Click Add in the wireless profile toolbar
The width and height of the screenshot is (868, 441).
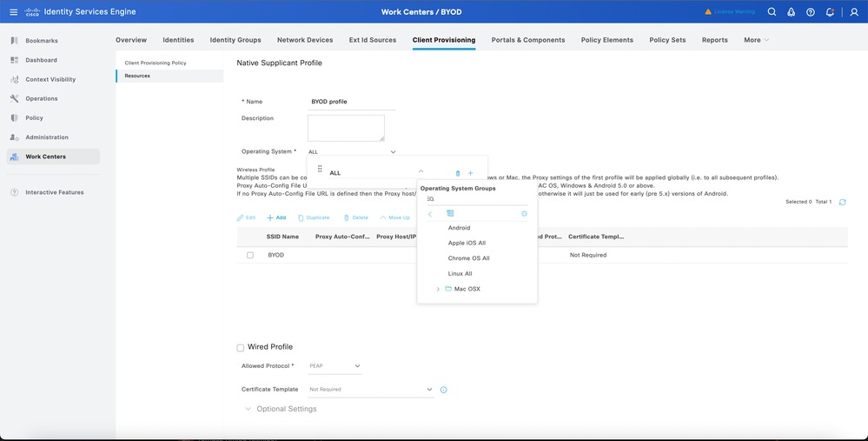[x=276, y=217]
